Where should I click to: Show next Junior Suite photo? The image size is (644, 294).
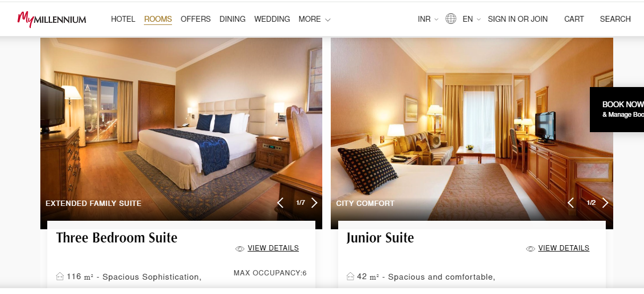[x=605, y=203]
